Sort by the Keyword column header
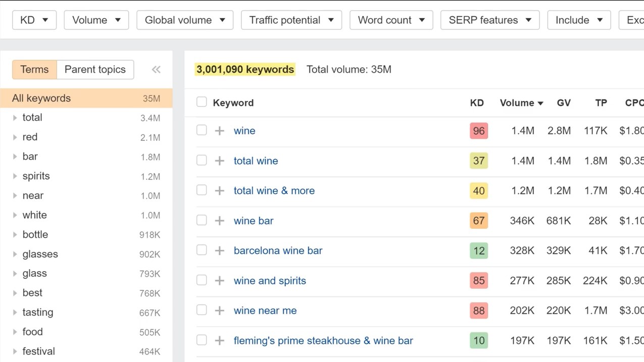The width and height of the screenshot is (644, 362). click(x=233, y=103)
